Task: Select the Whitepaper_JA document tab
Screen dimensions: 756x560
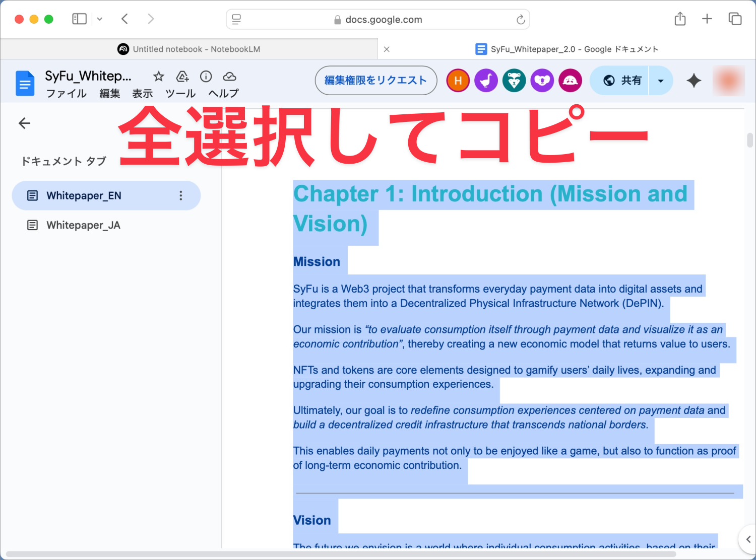Action: 83,225
